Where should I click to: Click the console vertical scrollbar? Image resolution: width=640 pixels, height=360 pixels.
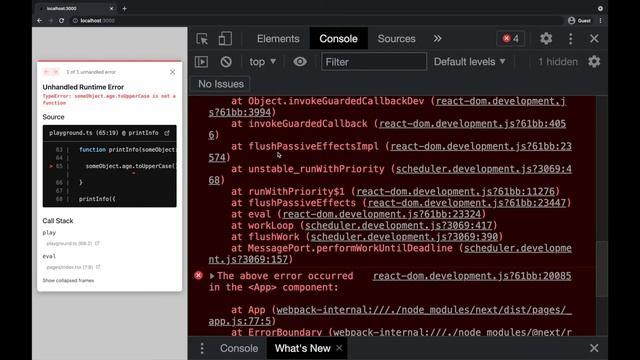pyautogui.click(x=602, y=269)
